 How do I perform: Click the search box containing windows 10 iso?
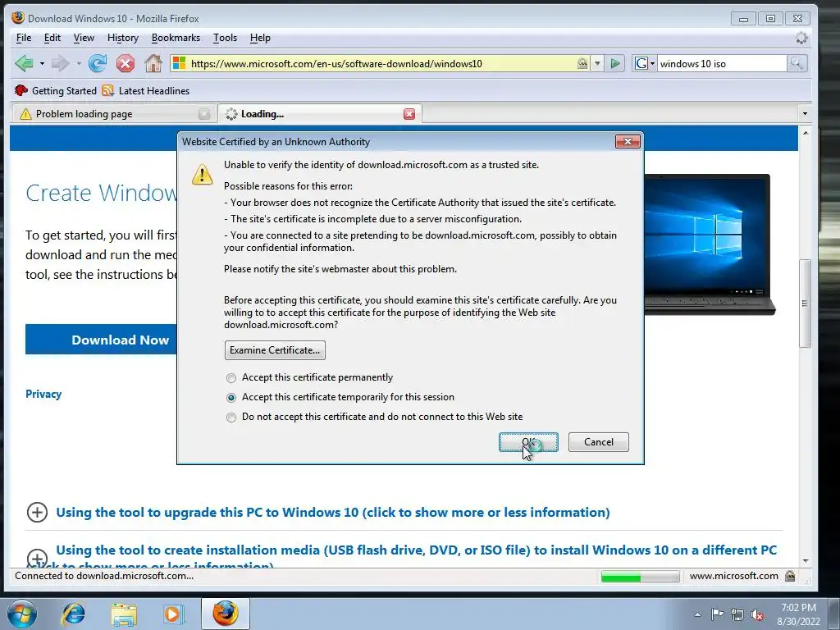coord(722,64)
